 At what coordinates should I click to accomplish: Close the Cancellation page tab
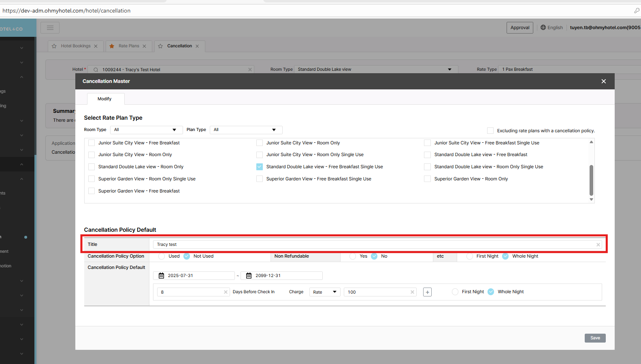click(197, 46)
